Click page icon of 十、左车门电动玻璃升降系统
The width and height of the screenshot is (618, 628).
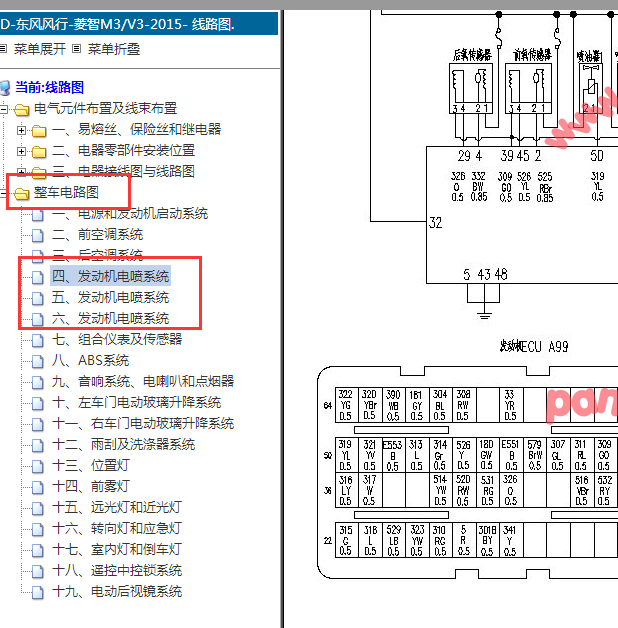[x=38, y=404]
